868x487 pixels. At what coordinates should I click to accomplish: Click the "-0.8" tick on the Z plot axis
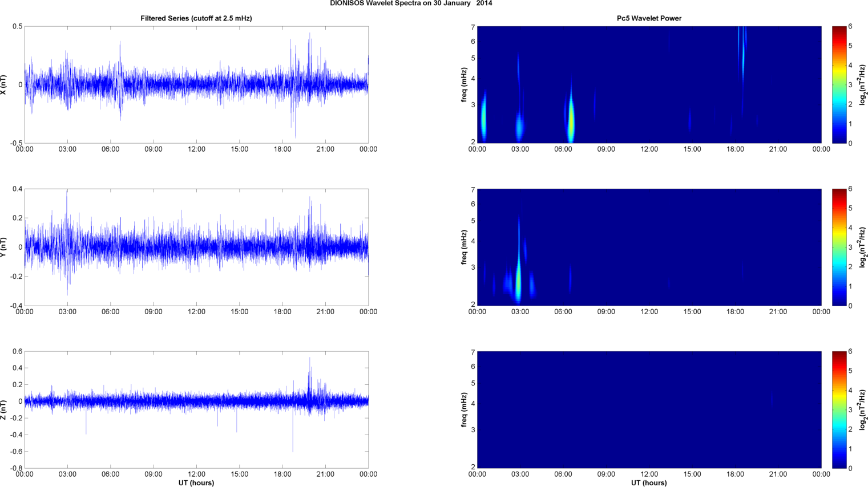16,468
